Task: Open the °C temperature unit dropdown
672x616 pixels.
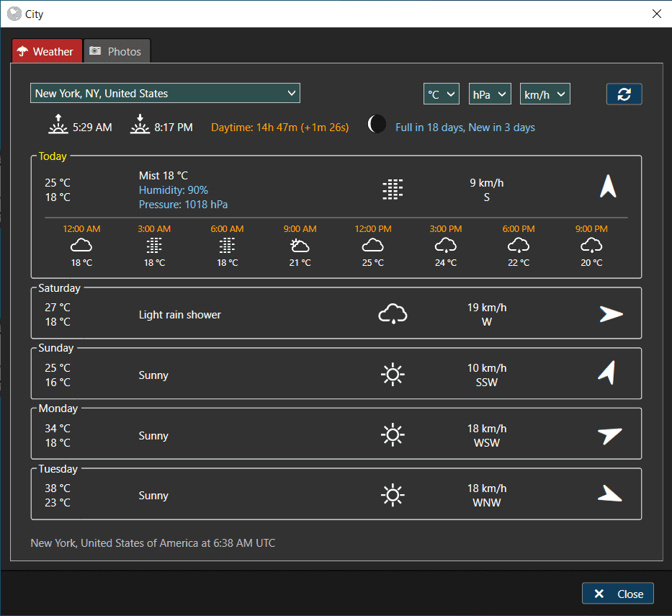Action: click(x=441, y=94)
